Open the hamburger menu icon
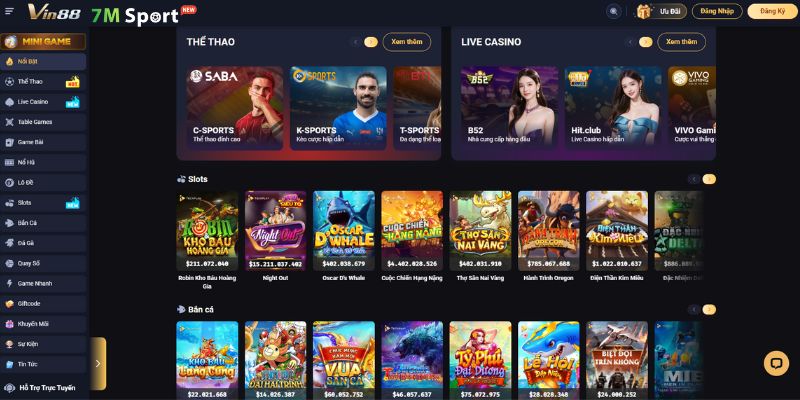Image resolution: width=800 pixels, height=400 pixels. pos(9,11)
